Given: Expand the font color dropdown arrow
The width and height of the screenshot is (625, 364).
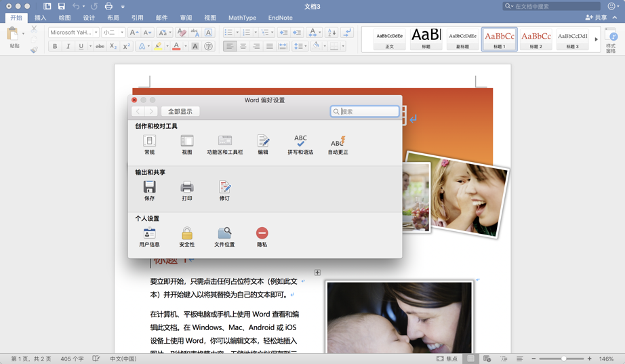Looking at the screenshot, I should (185, 46).
